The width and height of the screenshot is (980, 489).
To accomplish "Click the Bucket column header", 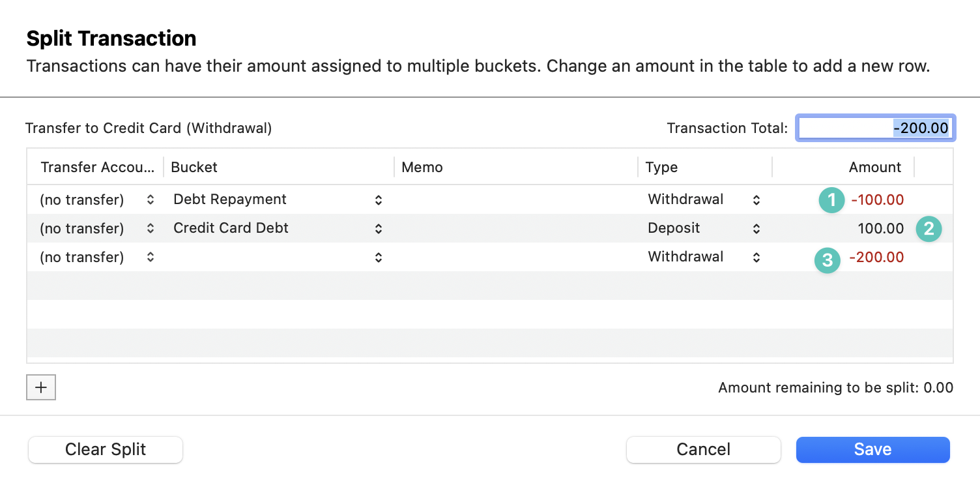I will [x=194, y=167].
